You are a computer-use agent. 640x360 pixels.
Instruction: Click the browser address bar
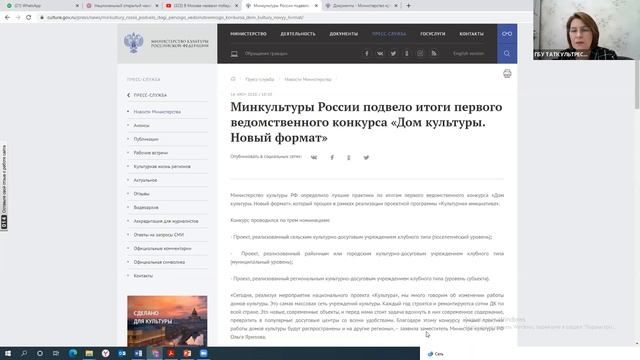(x=282, y=18)
